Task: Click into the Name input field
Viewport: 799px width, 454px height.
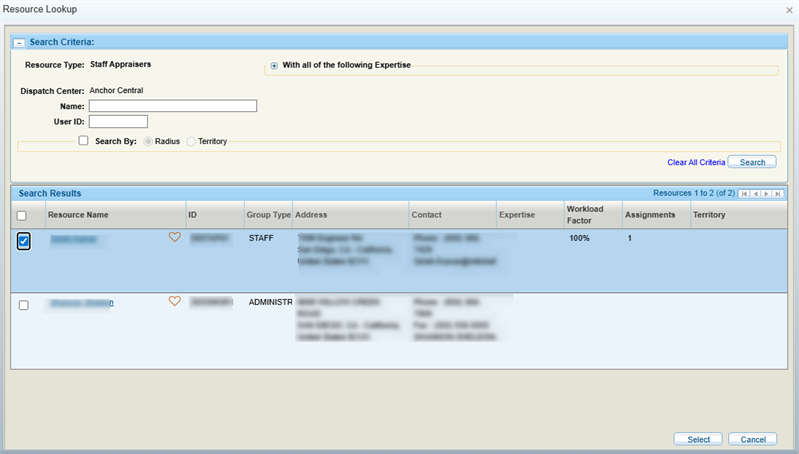Action: pos(173,106)
